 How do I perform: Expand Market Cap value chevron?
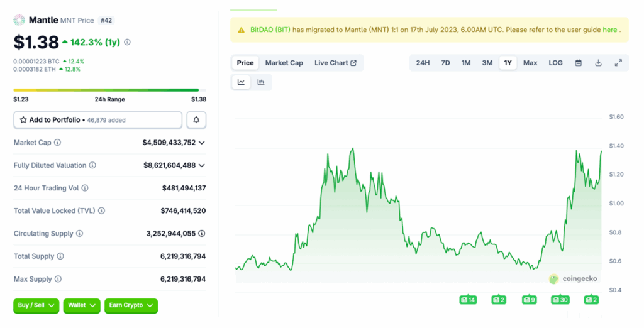[202, 143]
